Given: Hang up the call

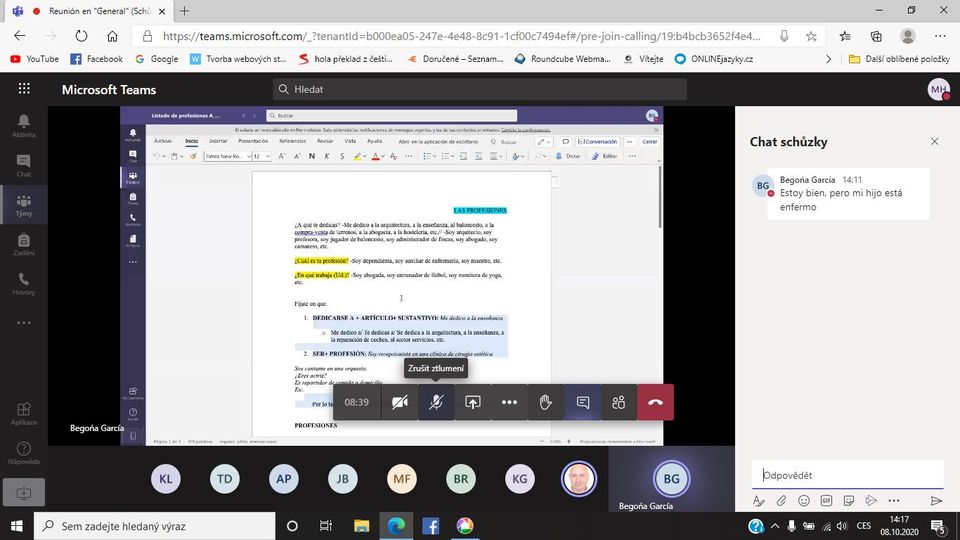Looking at the screenshot, I should (655, 402).
